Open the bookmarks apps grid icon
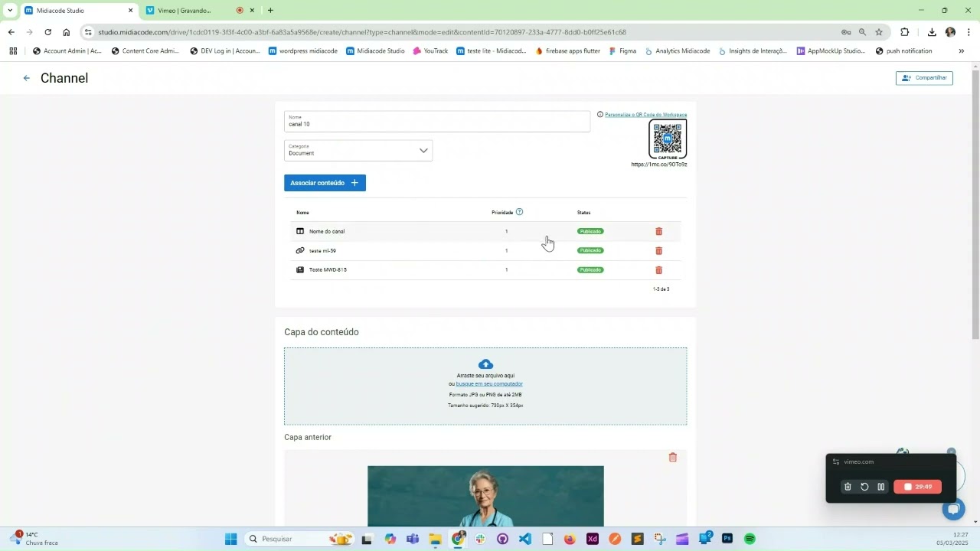Screen dimensions: 980x551 13,51
